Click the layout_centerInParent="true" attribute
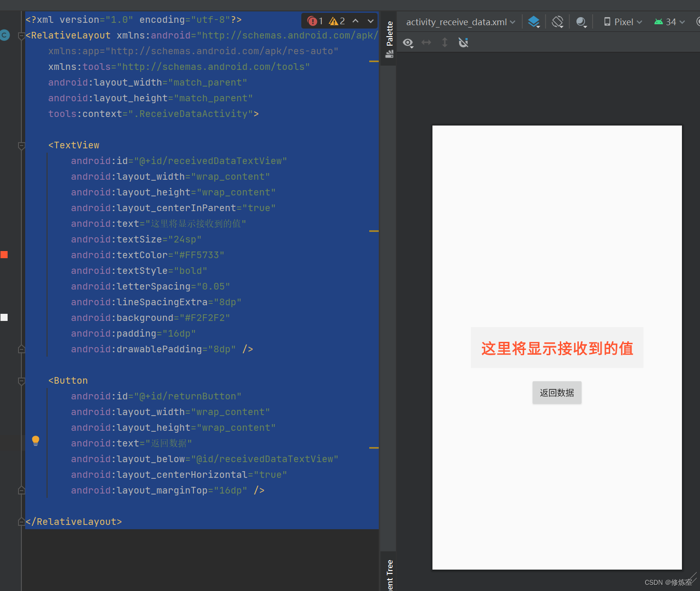Screen dimensions: 700x591 tap(173, 208)
